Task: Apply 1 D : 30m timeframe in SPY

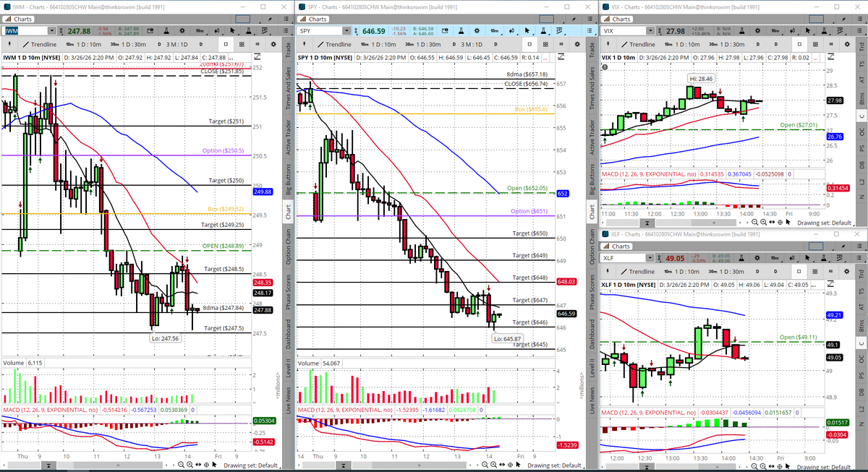Action: pos(423,44)
